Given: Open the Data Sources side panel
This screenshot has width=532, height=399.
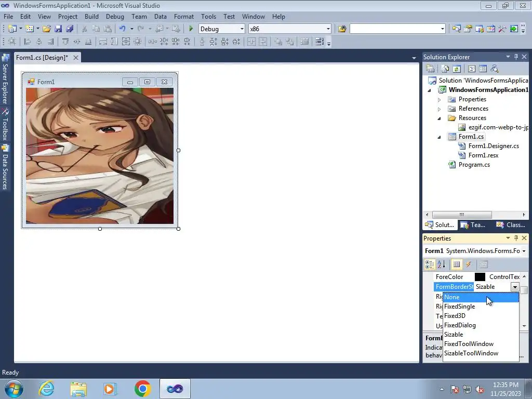Looking at the screenshot, I should point(5,167).
